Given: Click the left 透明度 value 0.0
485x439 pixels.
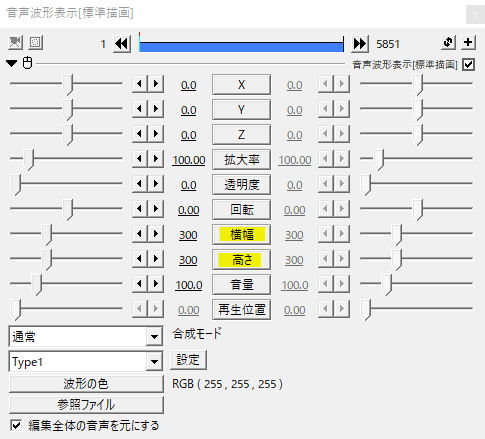Looking at the screenshot, I should pyautogui.click(x=189, y=185).
